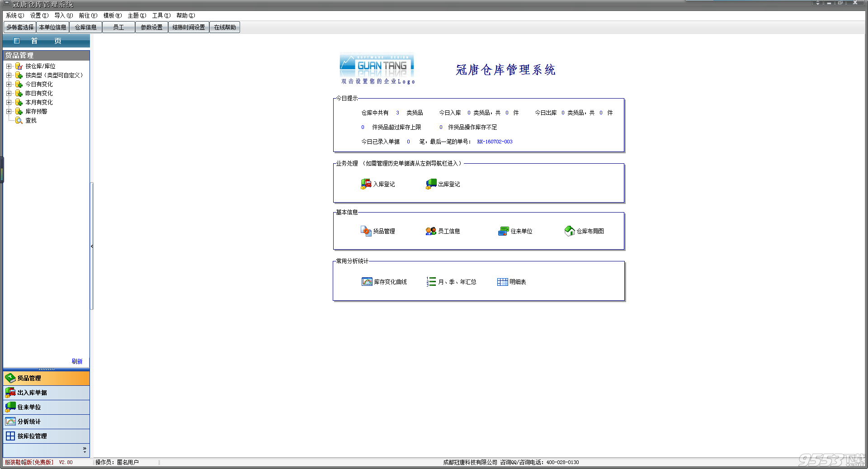Click the 按库位管理 grid icon
868x469 pixels.
tap(10, 436)
